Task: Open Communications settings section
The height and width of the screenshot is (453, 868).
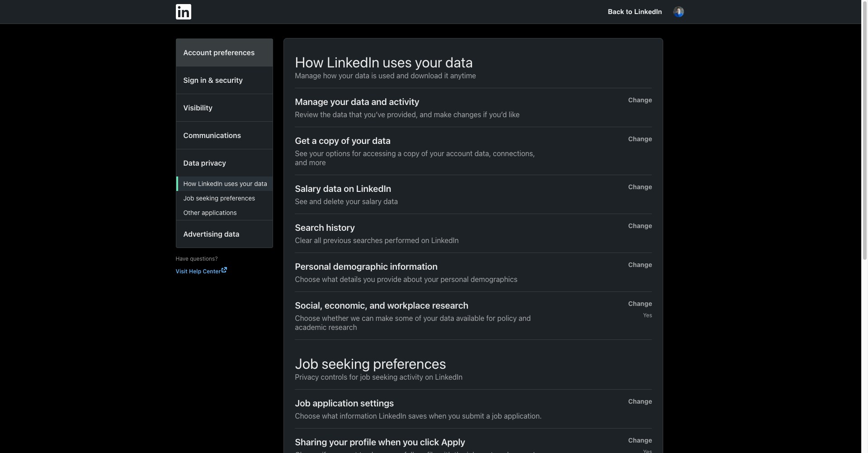Action: click(x=212, y=136)
